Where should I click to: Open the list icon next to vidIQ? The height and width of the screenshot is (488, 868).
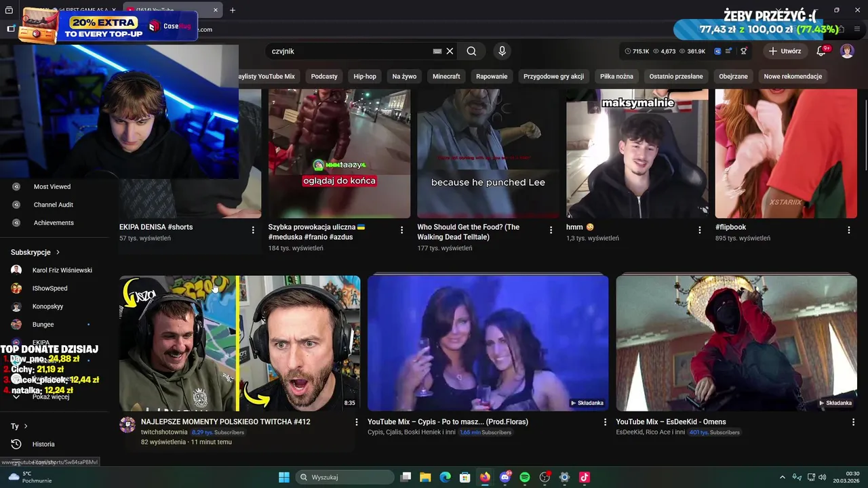[728, 51]
